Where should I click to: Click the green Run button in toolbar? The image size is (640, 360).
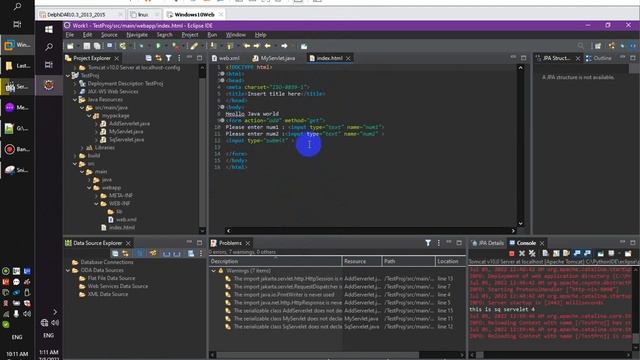click(x=158, y=46)
